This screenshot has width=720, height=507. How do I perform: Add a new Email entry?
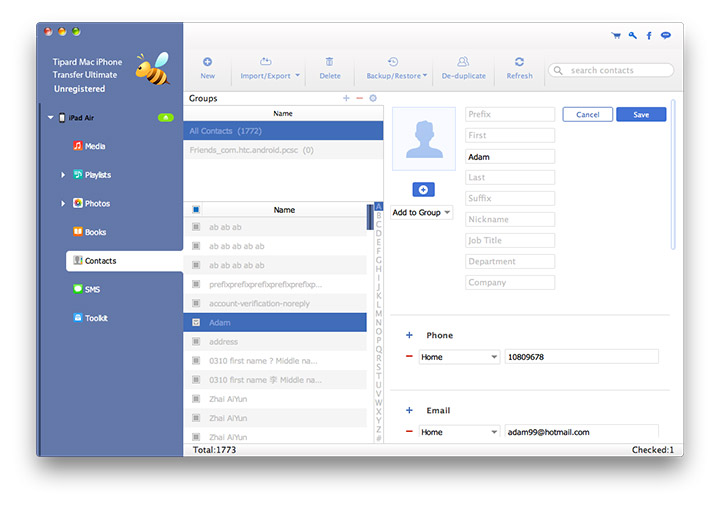coord(409,410)
